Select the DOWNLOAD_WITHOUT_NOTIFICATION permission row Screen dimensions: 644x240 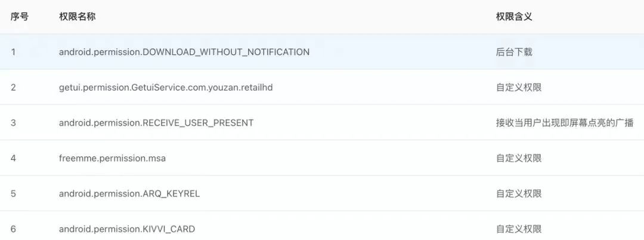point(322,52)
